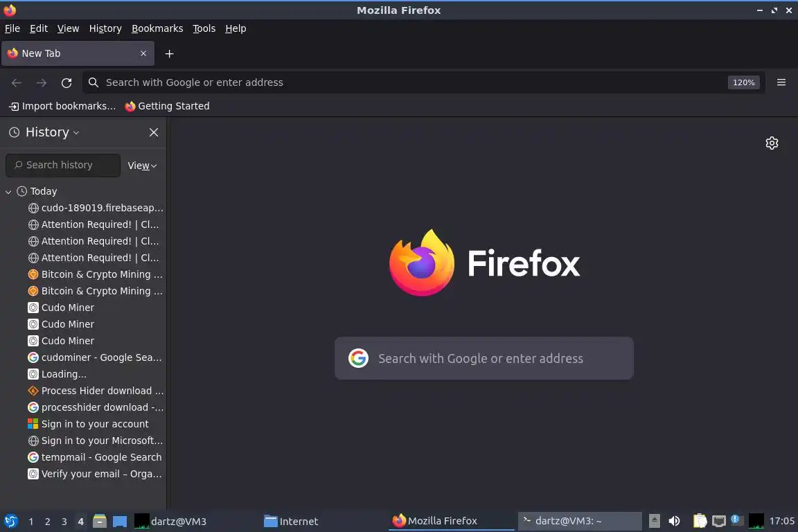Viewport: 798px width, 532px height.
Task: Click Import bookmarks toolbar item
Action: 62,106
